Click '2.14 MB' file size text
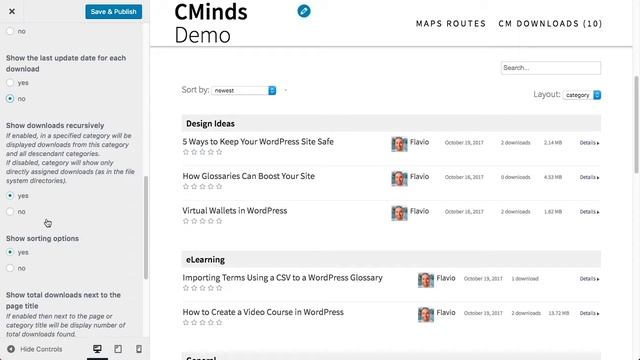This screenshot has height=360, width=640. pyautogui.click(x=553, y=143)
